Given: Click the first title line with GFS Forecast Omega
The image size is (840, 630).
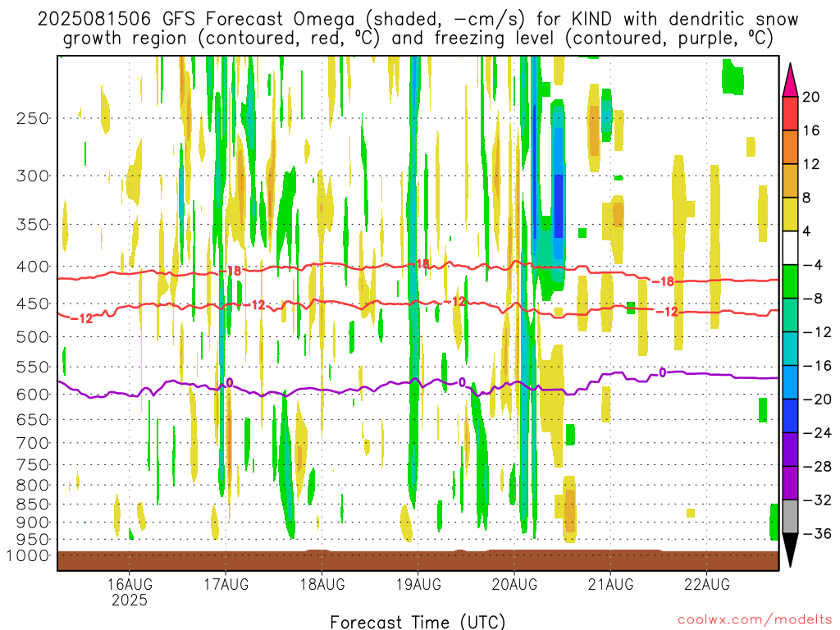Looking at the screenshot, I should (x=418, y=20).
